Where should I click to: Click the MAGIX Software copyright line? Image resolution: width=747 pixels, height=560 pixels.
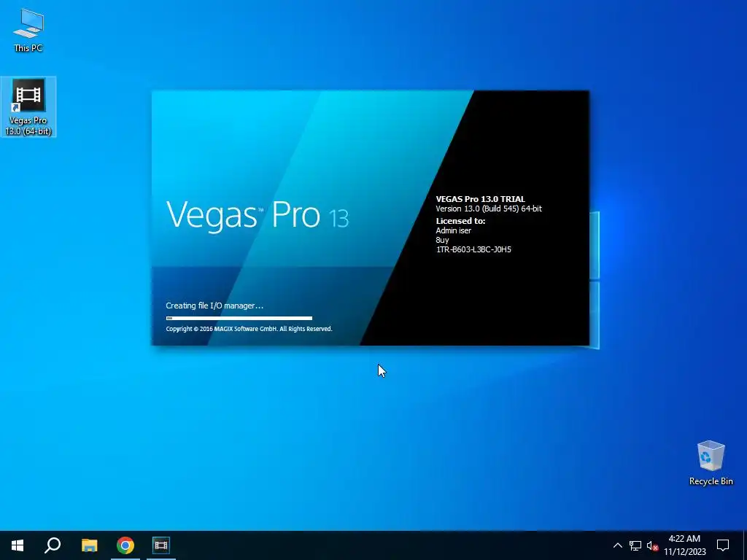(x=249, y=329)
